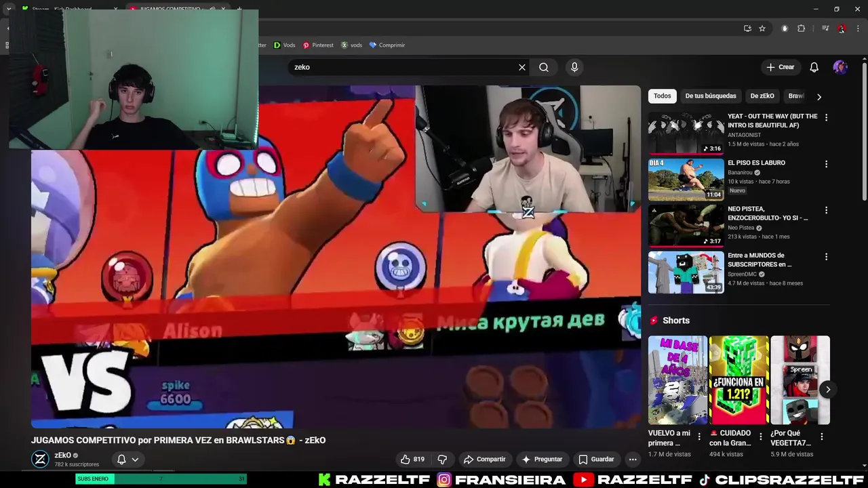Open the zEkO channel name link

(x=62, y=455)
